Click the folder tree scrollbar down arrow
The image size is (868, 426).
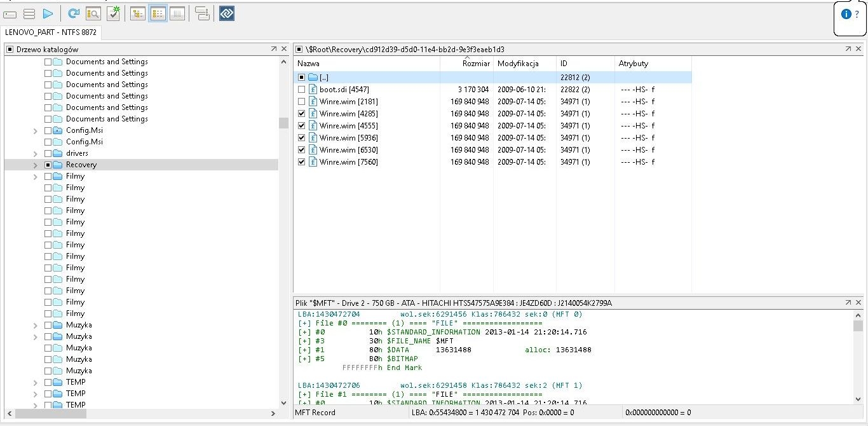(x=283, y=402)
